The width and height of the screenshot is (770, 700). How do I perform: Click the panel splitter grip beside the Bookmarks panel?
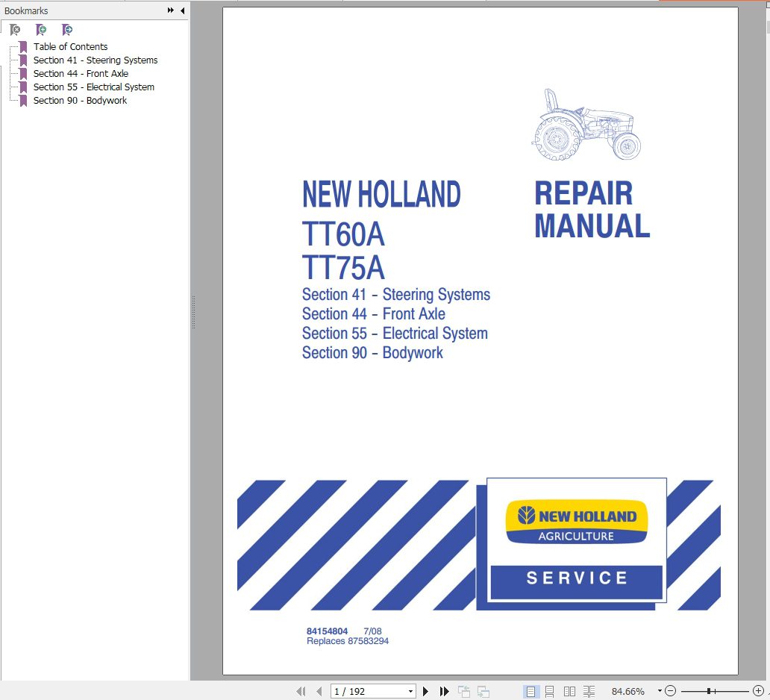click(x=193, y=313)
